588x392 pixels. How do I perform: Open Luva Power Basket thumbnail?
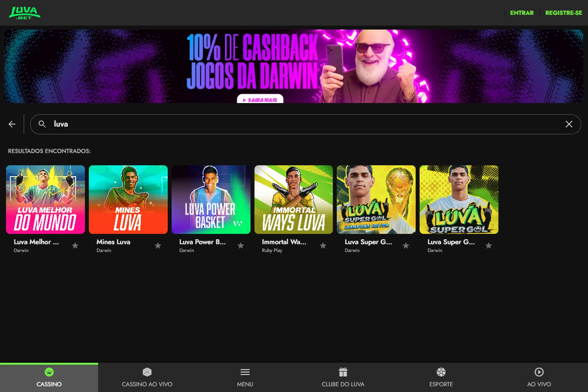coord(211,199)
